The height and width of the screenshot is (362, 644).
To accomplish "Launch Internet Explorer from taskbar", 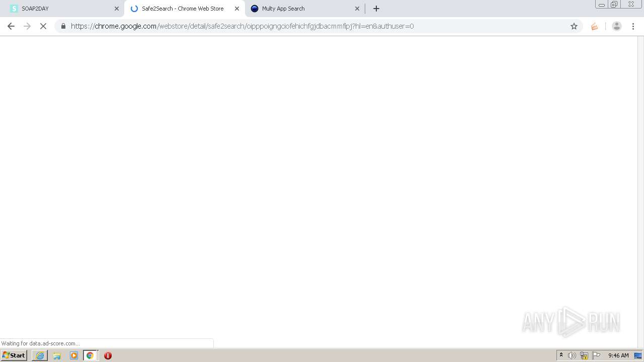I will click(x=40, y=355).
